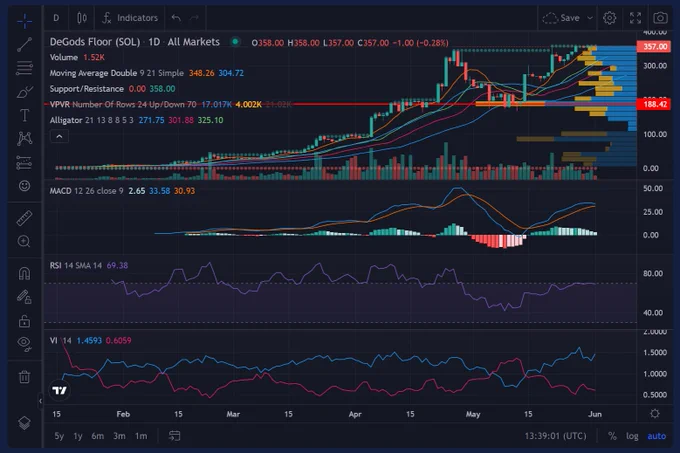Switch chart to fullscreen mode
The image size is (680, 453).
[635, 18]
